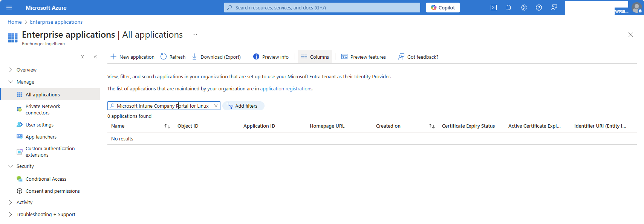Open portal settings gear
The width and height of the screenshot is (644, 224).
524,8
